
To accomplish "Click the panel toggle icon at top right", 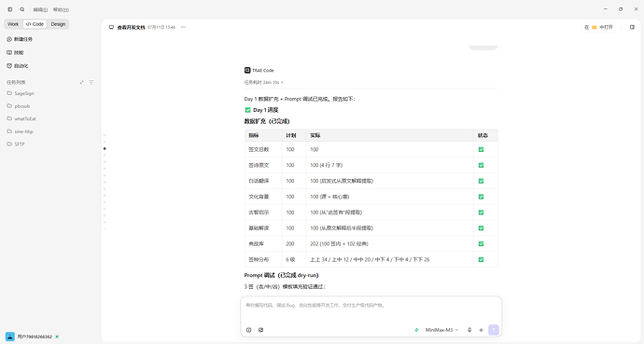I will coord(632,27).
